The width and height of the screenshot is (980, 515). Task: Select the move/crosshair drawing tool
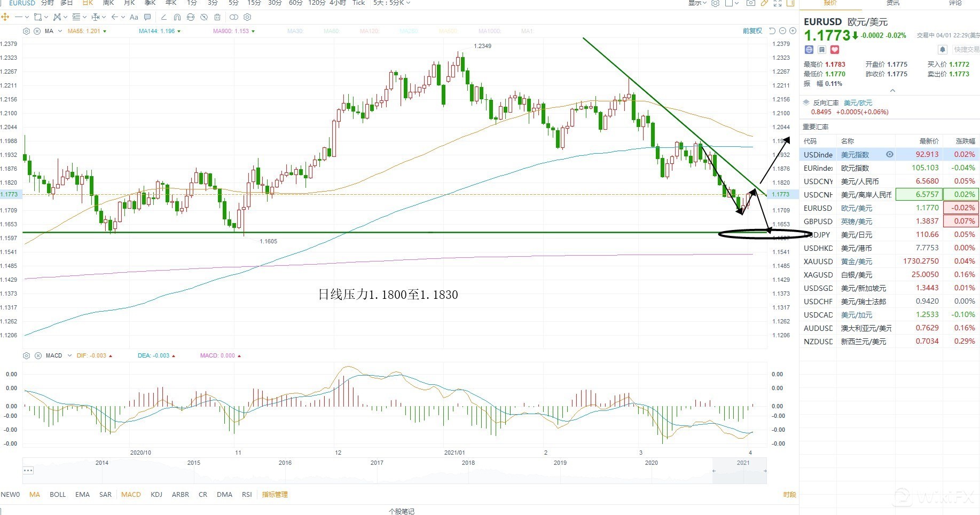tap(5, 17)
